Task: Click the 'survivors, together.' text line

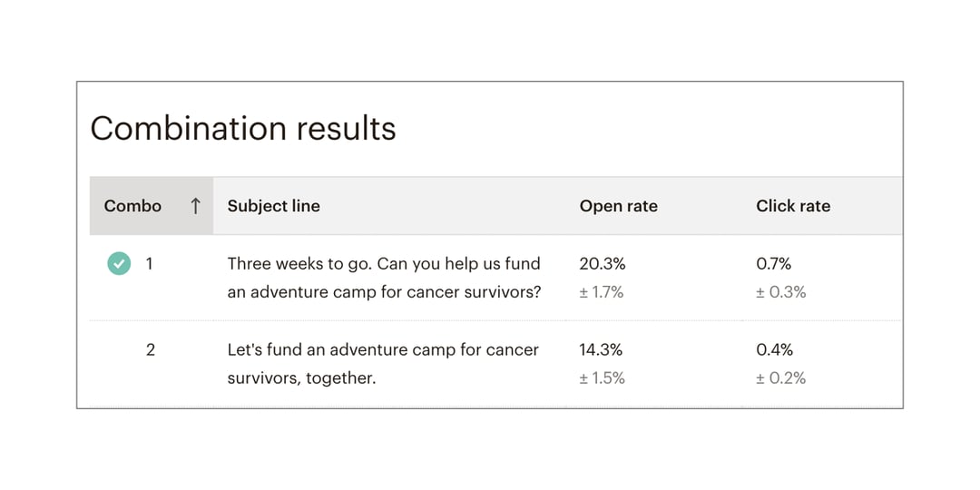Action: (x=301, y=378)
